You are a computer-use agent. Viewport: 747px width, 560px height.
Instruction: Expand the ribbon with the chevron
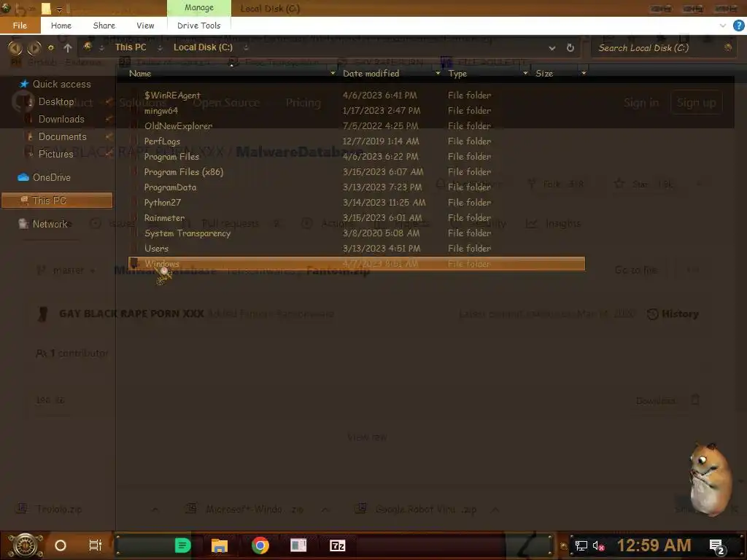pyautogui.click(x=723, y=26)
